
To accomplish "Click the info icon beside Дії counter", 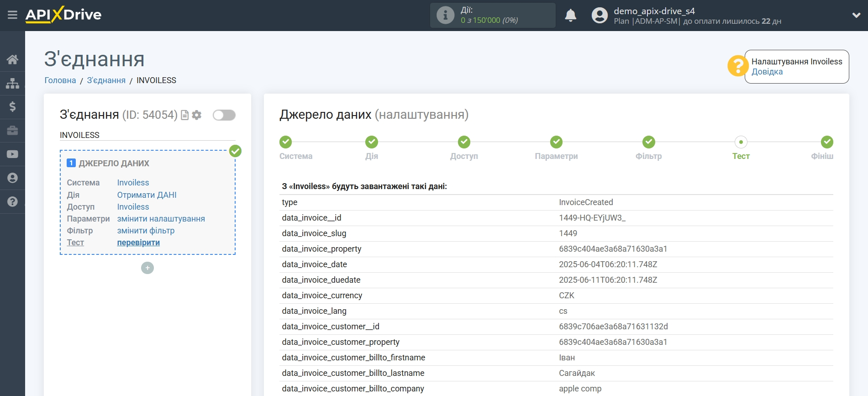I will pyautogui.click(x=445, y=15).
